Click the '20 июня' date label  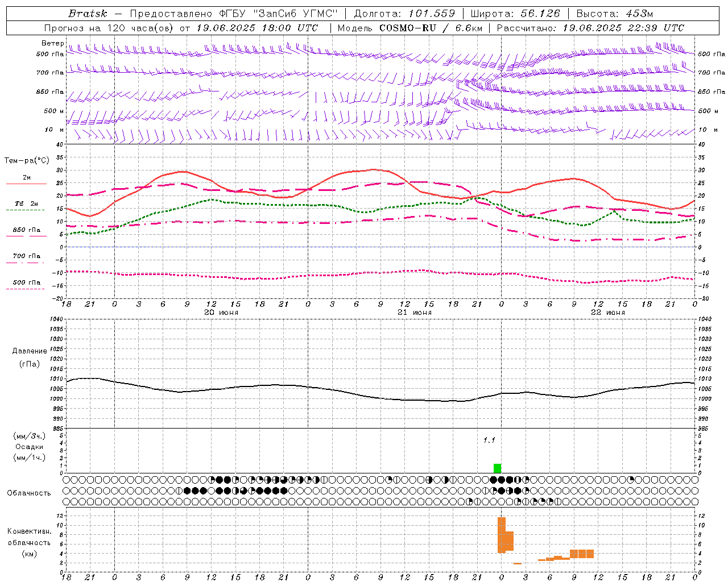[x=221, y=313]
